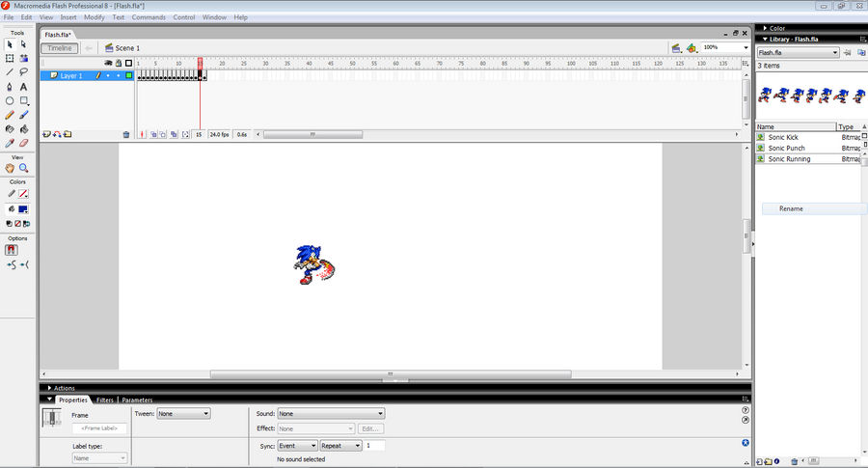Delete layer with timeline trash icon
Viewport: 868px width, 468px height.
coord(125,134)
